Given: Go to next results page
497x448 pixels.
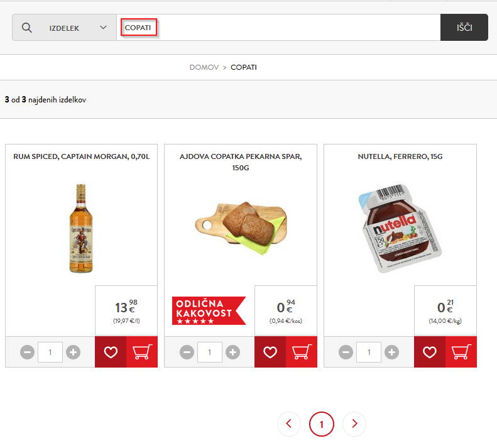Looking at the screenshot, I should click(354, 424).
